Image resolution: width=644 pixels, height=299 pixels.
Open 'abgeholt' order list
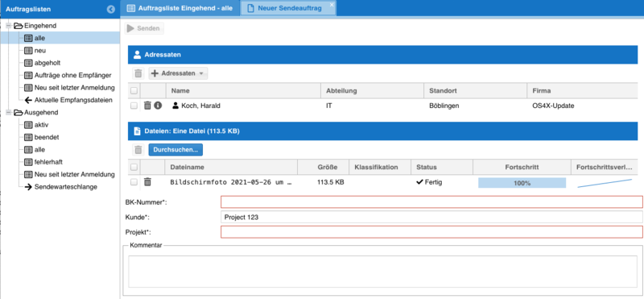(x=47, y=63)
